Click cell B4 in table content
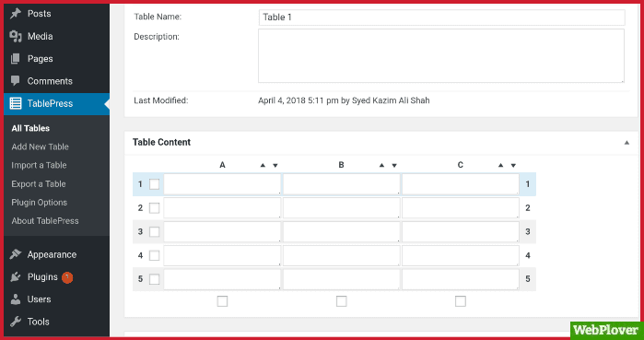 341,255
